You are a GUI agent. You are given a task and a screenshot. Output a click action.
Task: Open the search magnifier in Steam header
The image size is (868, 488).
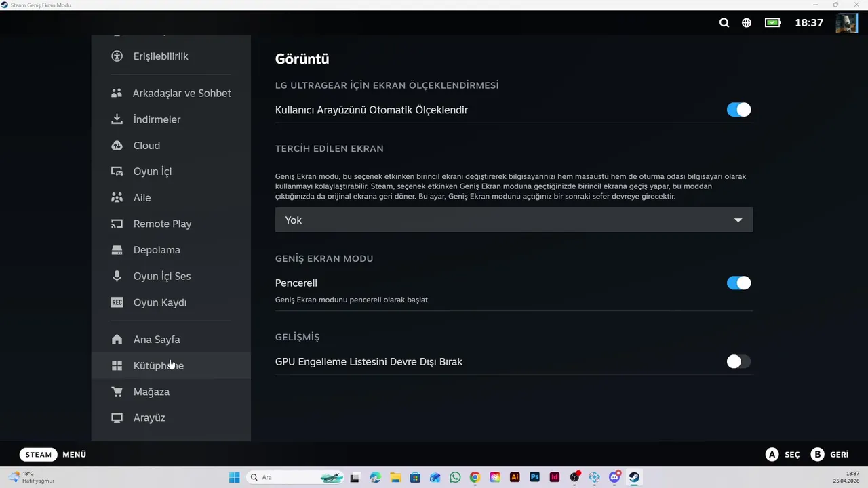724,22
